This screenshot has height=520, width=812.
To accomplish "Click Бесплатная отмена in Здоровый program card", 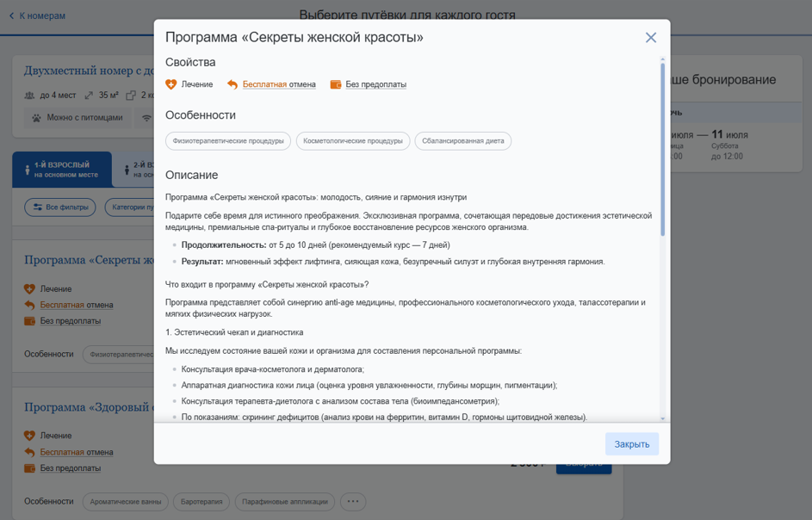I will 77,452.
